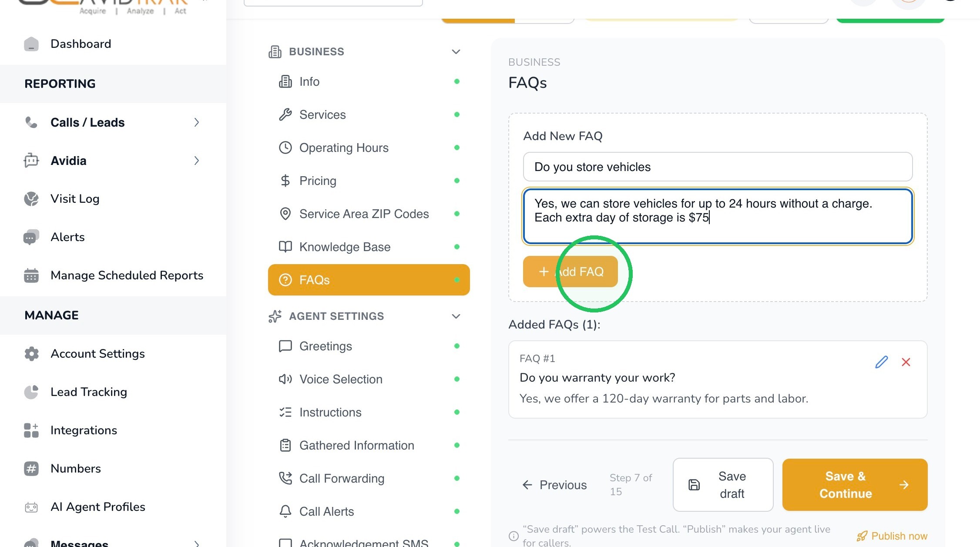
Task: Open Call Alerts settings
Action: 369,511
